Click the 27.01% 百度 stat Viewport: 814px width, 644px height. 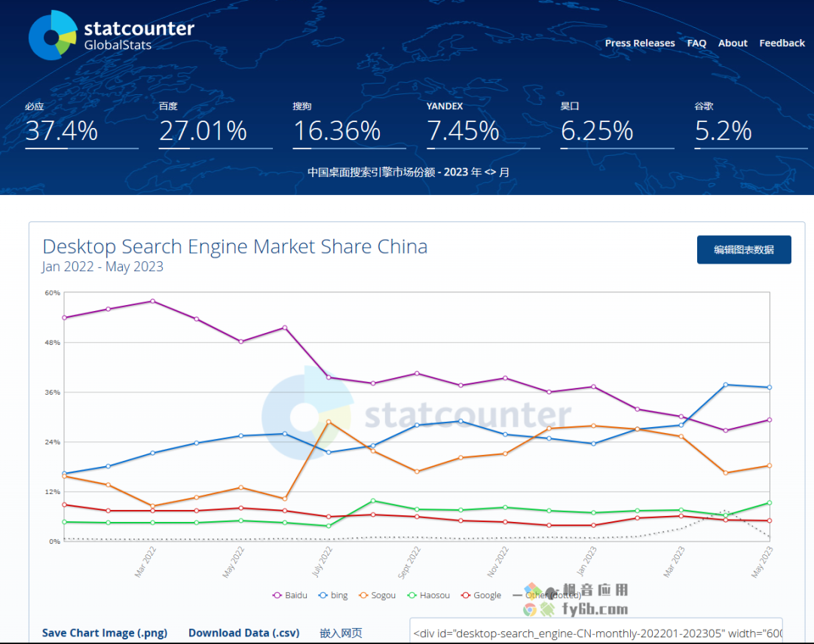[216, 124]
